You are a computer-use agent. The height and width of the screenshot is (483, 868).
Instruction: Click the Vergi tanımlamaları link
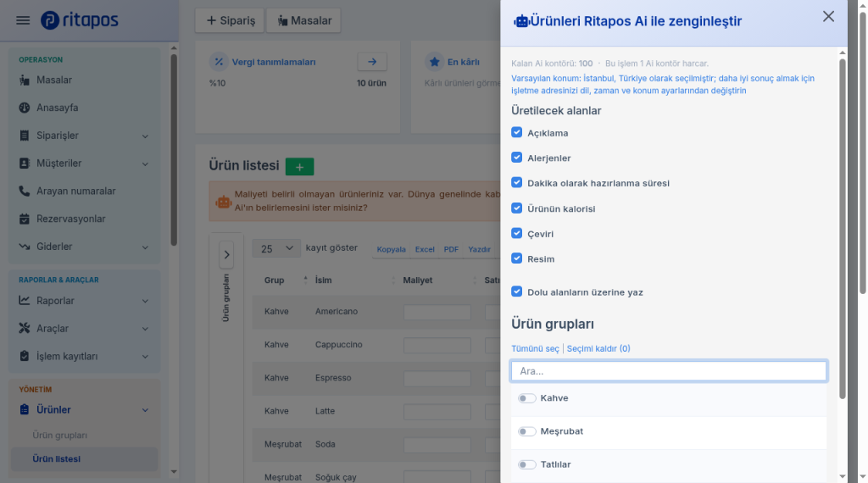(x=274, y=62)
